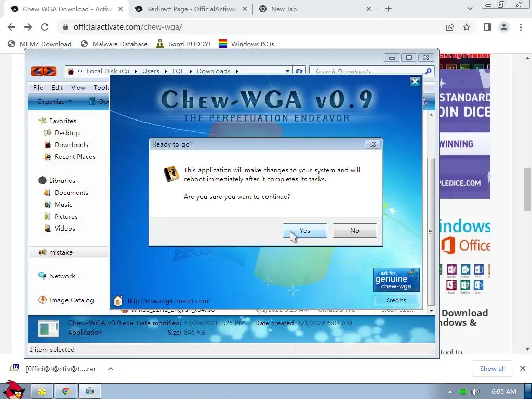The image size is (532, 399).
Task: Go forward in the Explorer window
Action: [x=50, y=71]
